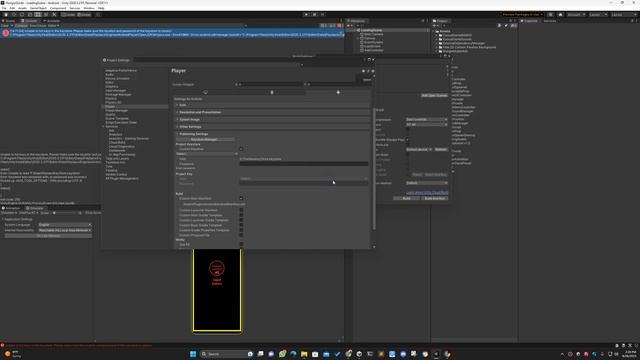The width and height of the screenshot is (640, 360).
Task: Click the red error icon in console entry
Action: (5, 33)
